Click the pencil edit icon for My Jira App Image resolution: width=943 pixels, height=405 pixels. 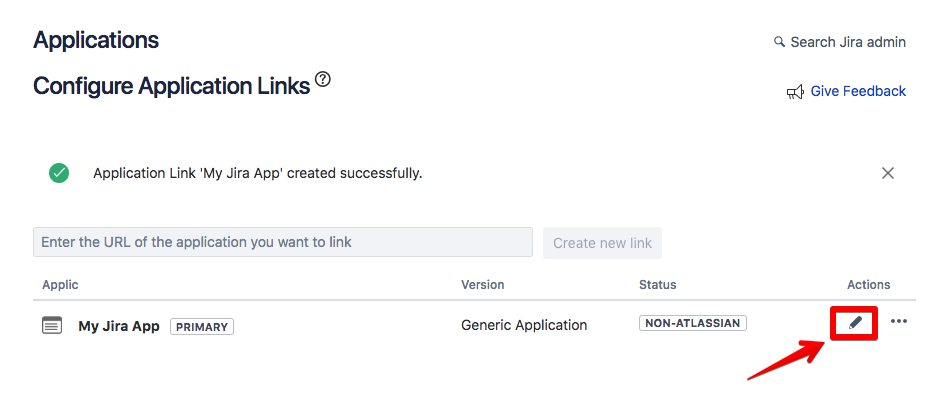click(855, 323)
